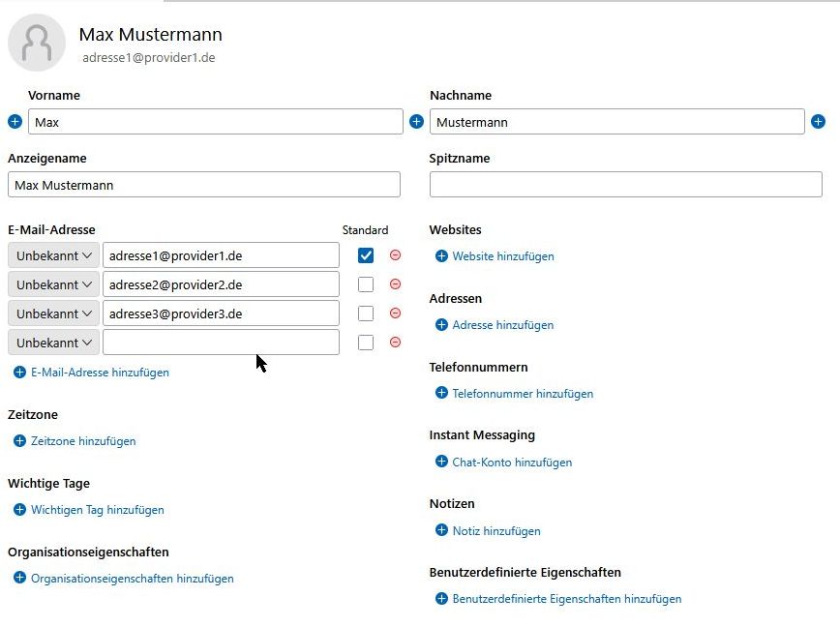Remove the adresse3@provider3.de email row
This screenshot has width=840, height=627.
pyautogui.click(x=395, y=313)
